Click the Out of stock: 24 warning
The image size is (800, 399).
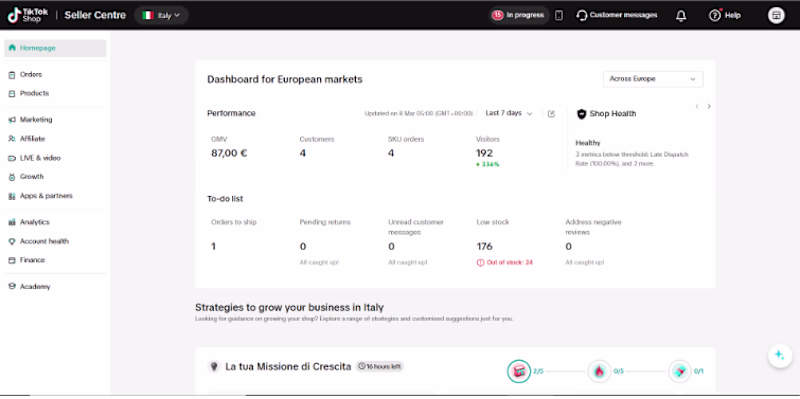(x=505, y=263)
